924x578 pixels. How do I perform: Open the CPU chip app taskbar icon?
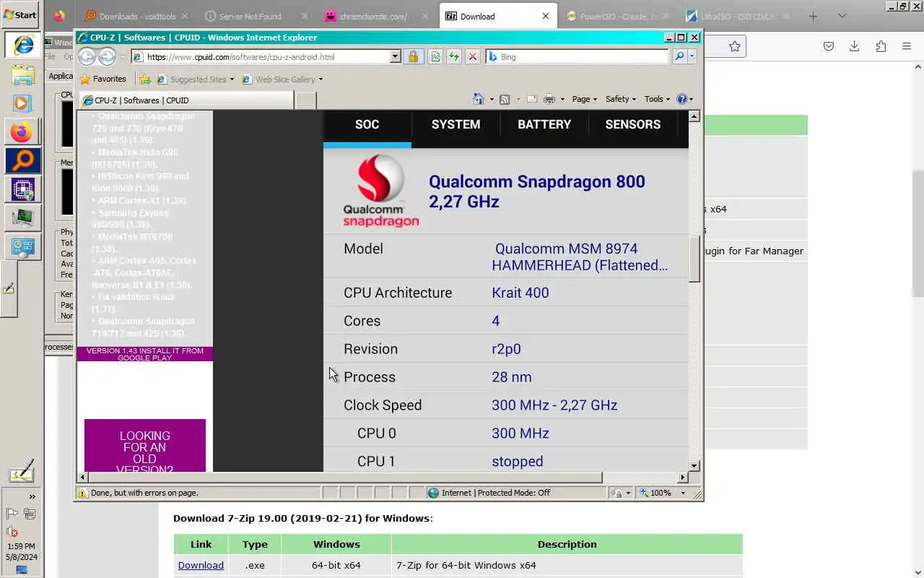click(x=22, y=189)
